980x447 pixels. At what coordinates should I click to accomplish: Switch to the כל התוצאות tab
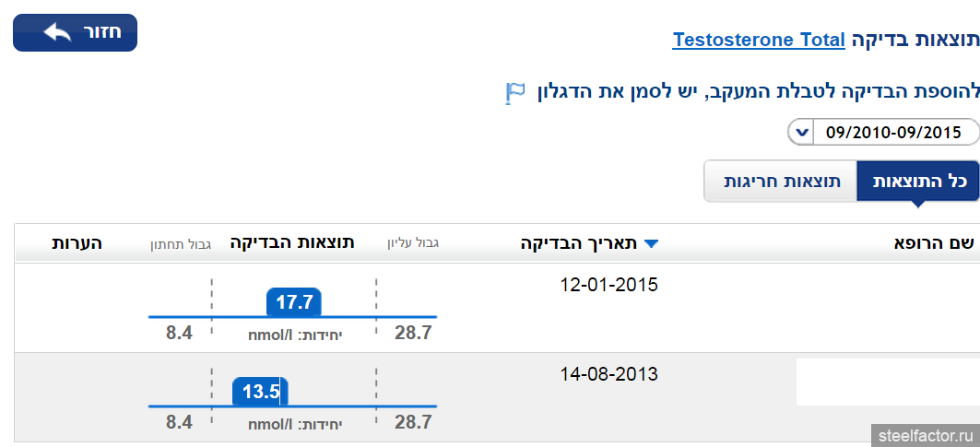pos(918,181)
